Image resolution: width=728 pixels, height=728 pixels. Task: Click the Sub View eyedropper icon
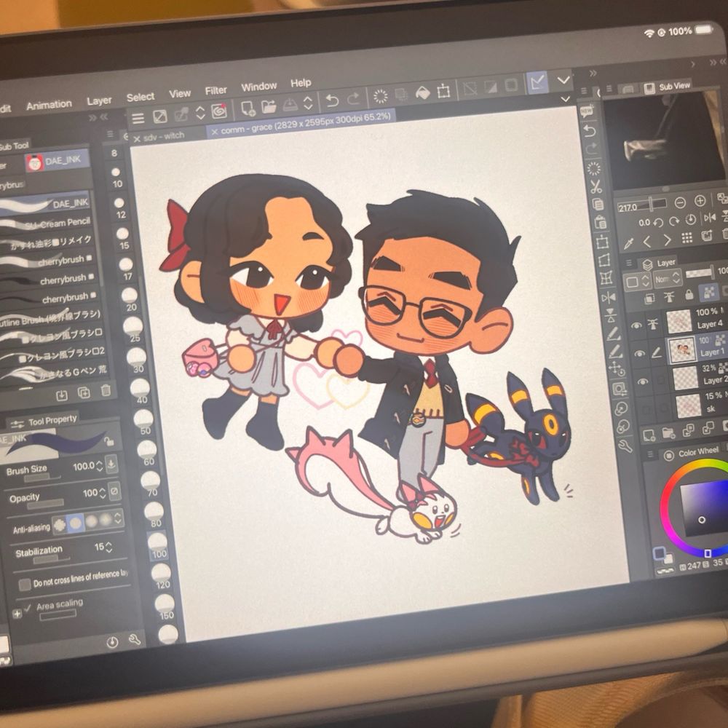coord(629,243)
